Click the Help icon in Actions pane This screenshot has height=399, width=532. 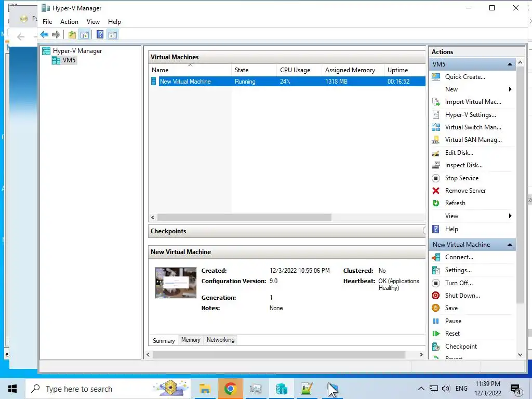tap(436, 229)
